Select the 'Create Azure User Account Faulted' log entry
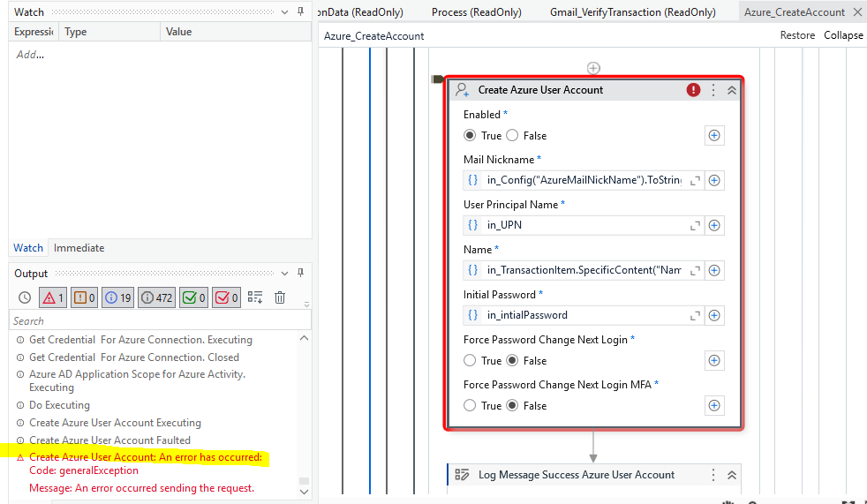The height and width of the screenshot is (504, 867). coord(109,440)
